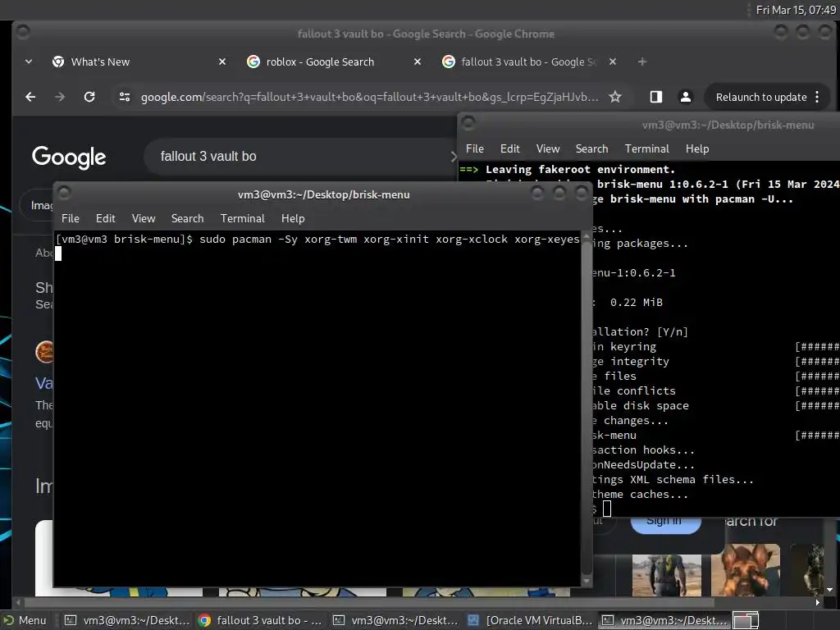Expand Chrome tab search chevron
Screen dimensions: 840x630
click(x=29, y=62)
